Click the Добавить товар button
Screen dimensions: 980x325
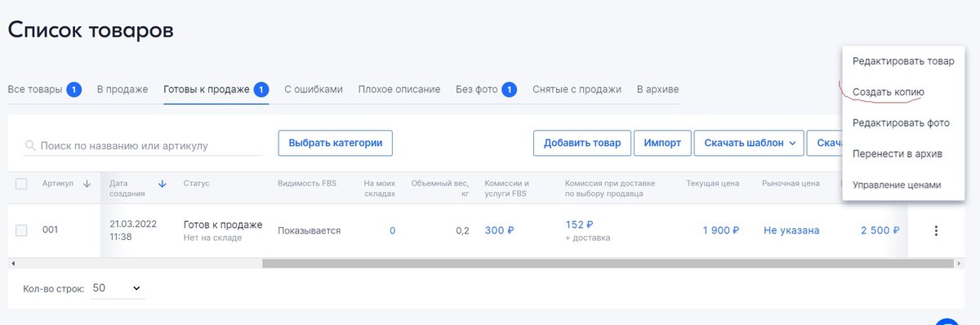[x=581, y=143]
